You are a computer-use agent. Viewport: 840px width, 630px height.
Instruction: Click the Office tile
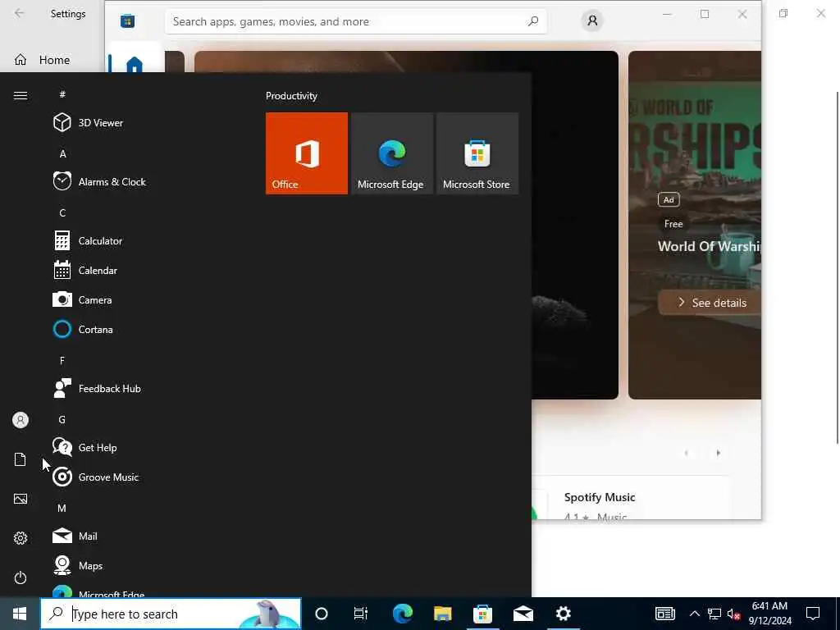click(x=307, y=153)
